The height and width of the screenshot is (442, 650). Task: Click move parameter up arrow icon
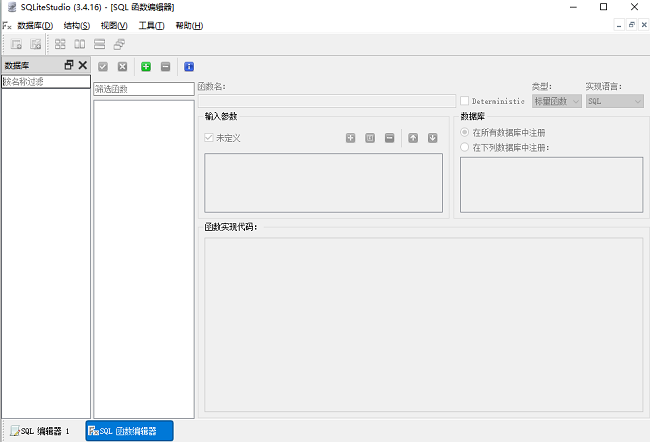[x=413, y=137]
